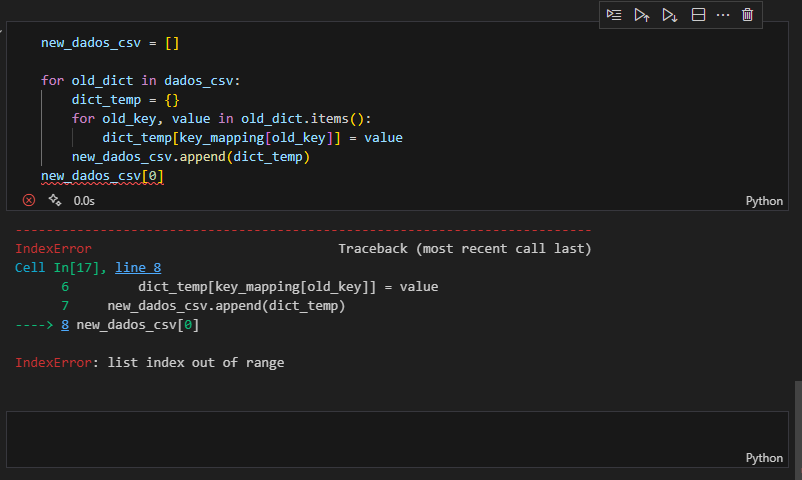This screenshot has width=802, height=480.
Task: Click the red failed execution icon
Action: (x=29, y=200)
